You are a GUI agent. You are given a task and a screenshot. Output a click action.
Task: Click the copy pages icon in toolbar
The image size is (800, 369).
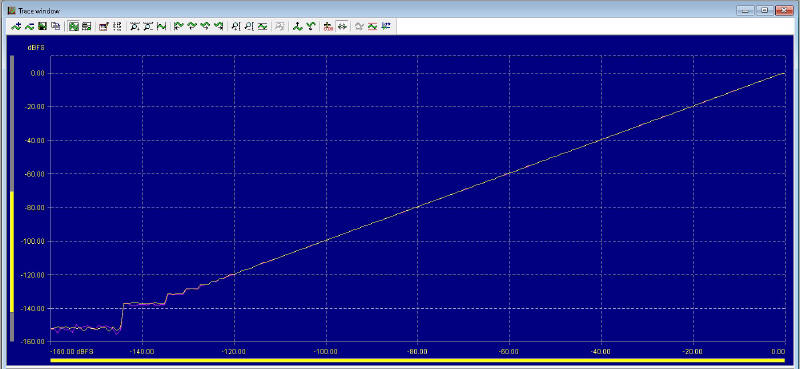click(55, 27)
